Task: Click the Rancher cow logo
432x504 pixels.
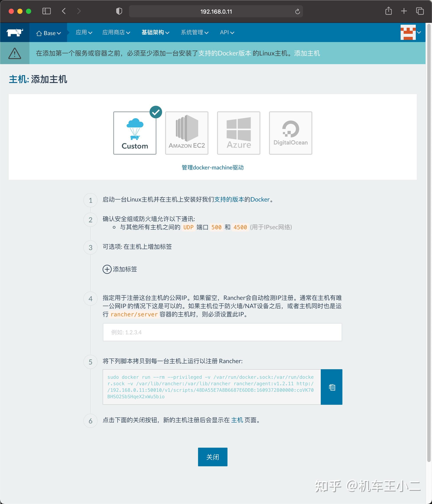Action: point(15,32)
